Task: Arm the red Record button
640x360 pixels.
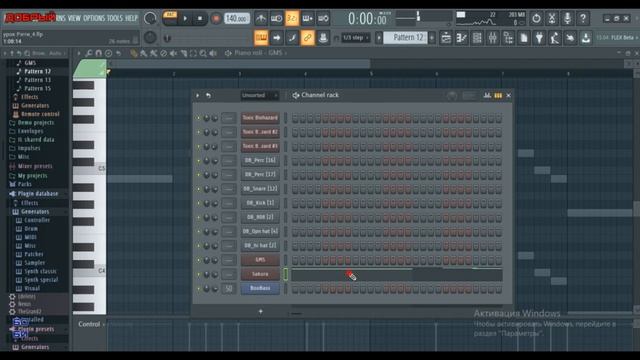Action: point(216,18)
